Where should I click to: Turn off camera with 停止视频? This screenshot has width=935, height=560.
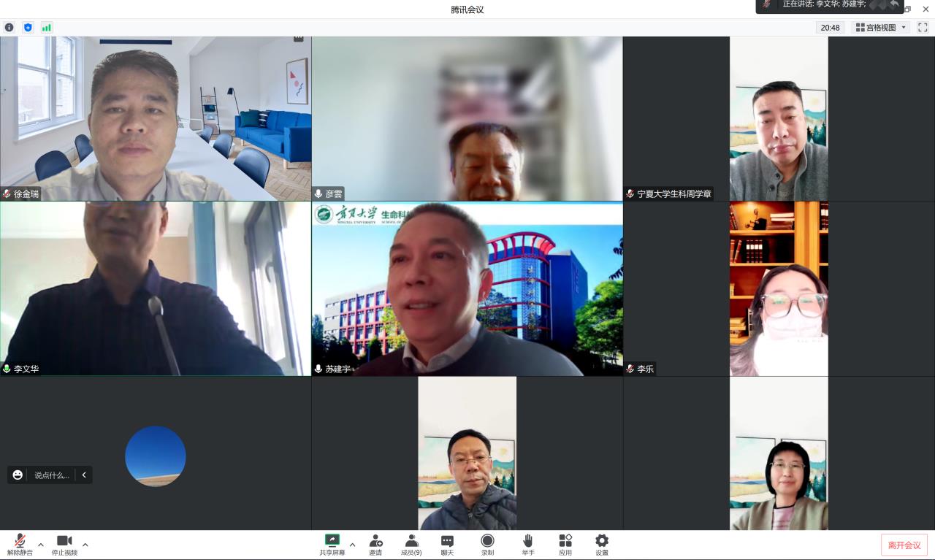(64, 545)
